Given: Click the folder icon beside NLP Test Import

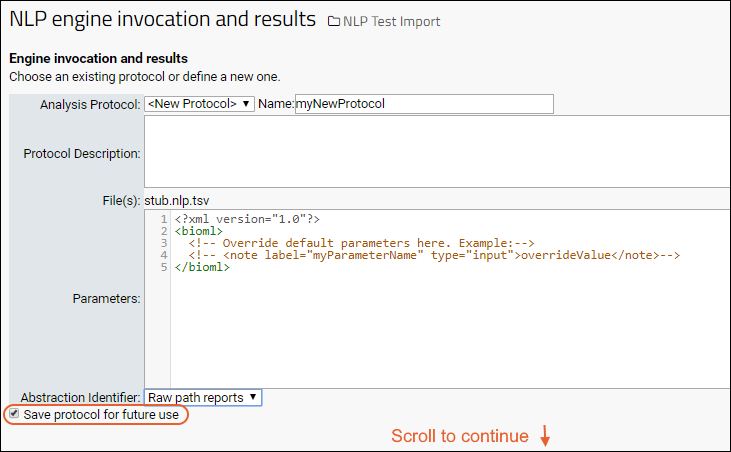Looking at the screenshot, I should click(333, 21).
